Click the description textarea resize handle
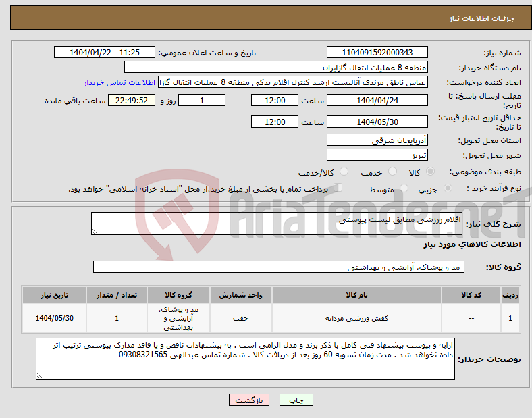Viewport: 532px width, 418px height. pyautogui.click(x=95, y=232)
